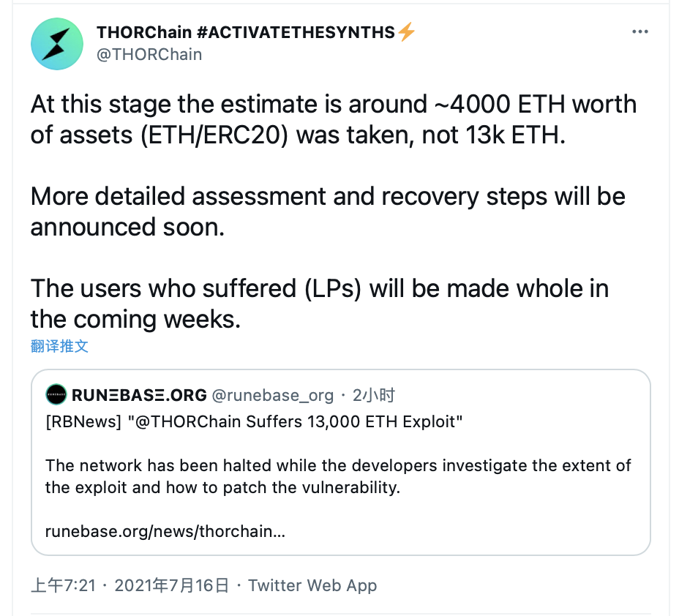This screenshot has width=679, height=616.
Task: Click the lightning bolt emoji in name
Action: [406, 31]
